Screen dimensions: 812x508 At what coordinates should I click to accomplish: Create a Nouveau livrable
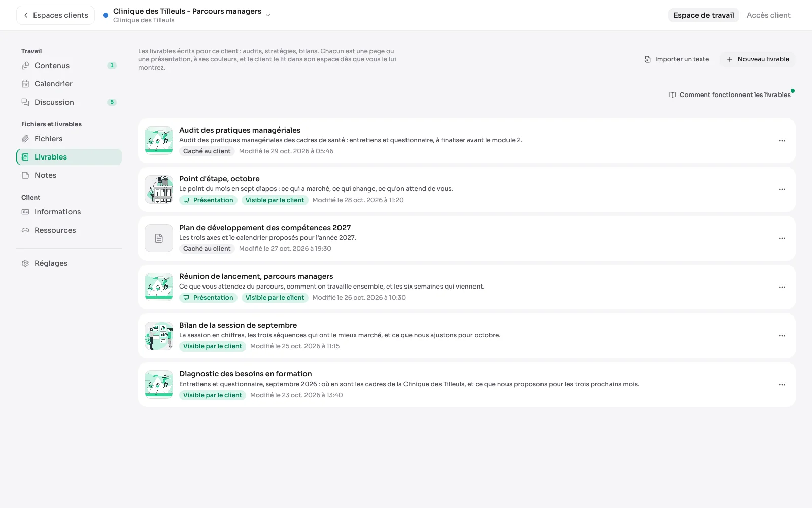(x=758, y=59)
